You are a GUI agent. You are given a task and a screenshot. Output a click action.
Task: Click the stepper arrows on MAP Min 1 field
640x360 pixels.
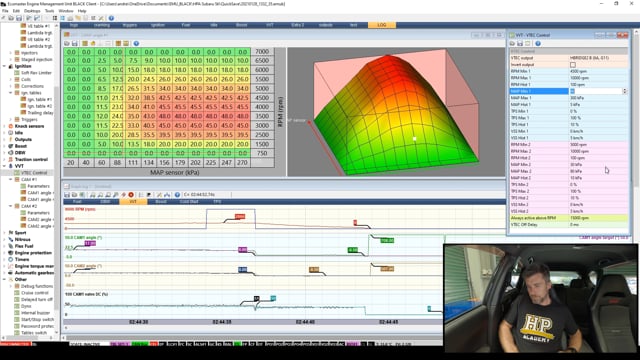[624, 91]
